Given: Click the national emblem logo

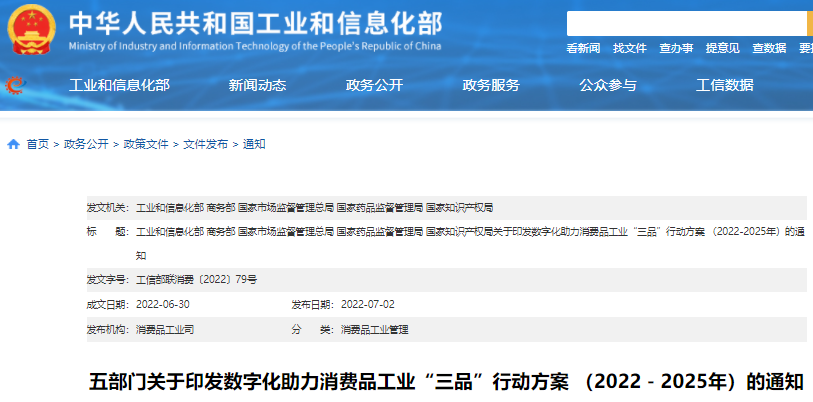Looking at the screenshot, I should 32,30.
